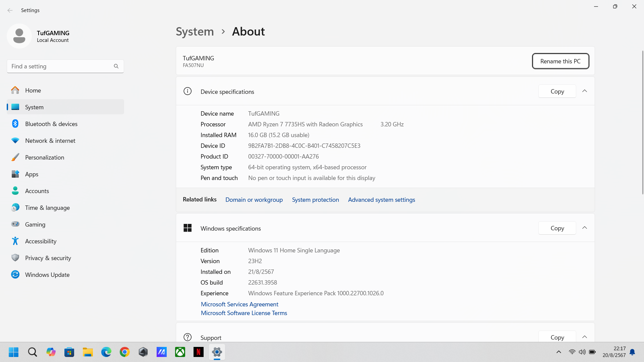Click the Time & language clock icon
This screenshot has width=644, height=362.
(15, 207)
